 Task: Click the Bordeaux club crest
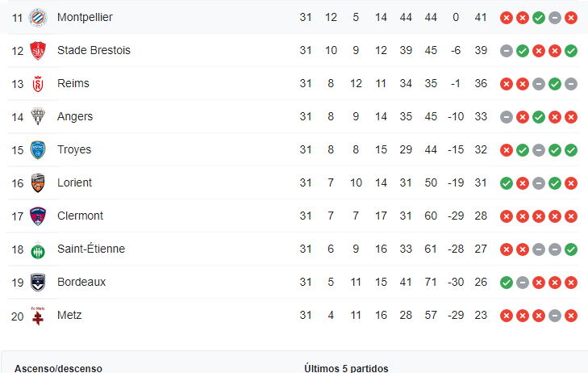click(x=37, y=282)
